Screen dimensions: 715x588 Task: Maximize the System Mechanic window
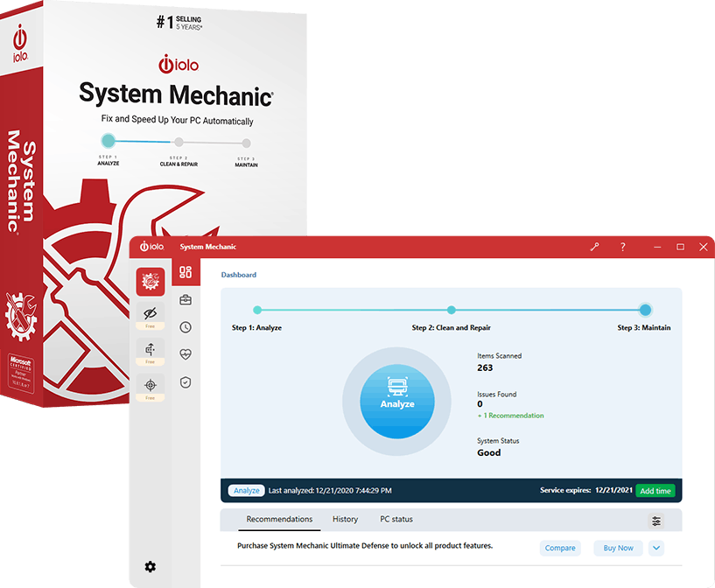tap(680, 247)
